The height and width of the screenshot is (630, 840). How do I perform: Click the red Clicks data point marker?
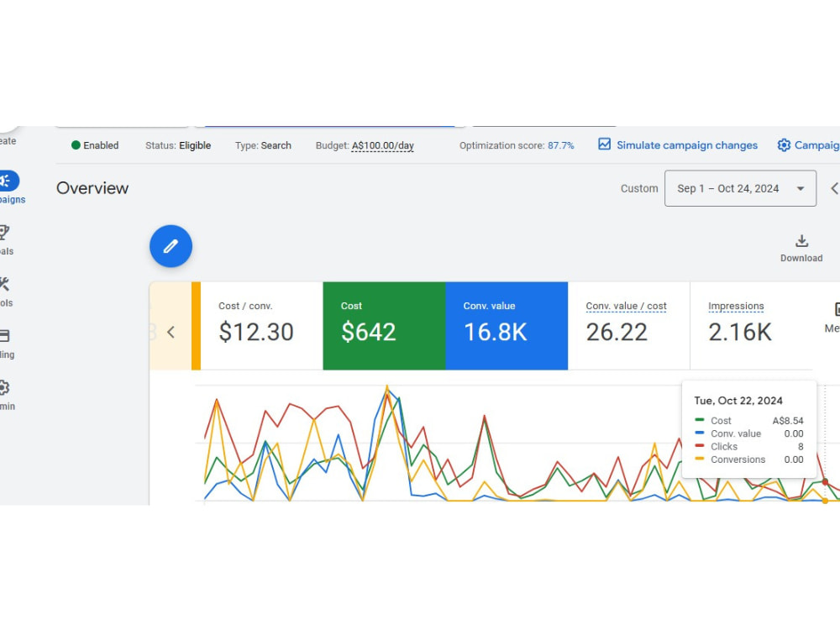[825, 482]
